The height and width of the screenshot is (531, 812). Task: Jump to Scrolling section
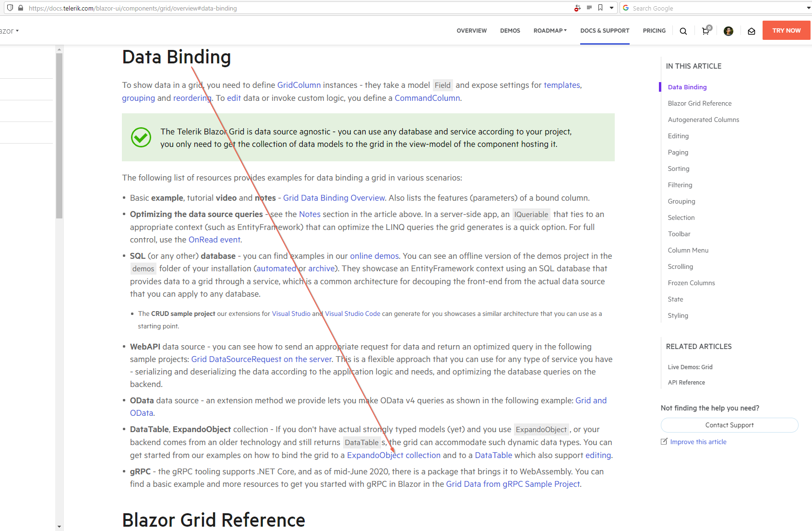681,266
